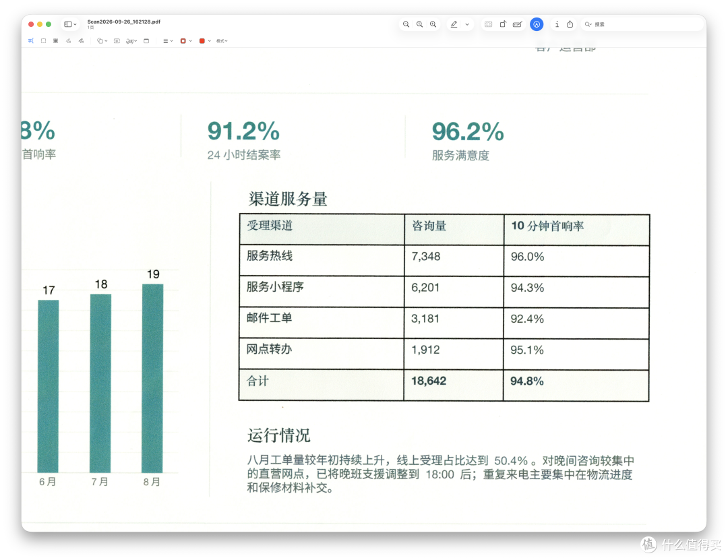The image size is (728, 560).
Task: Expand the sidebar view options chevron
Action: 75,25
